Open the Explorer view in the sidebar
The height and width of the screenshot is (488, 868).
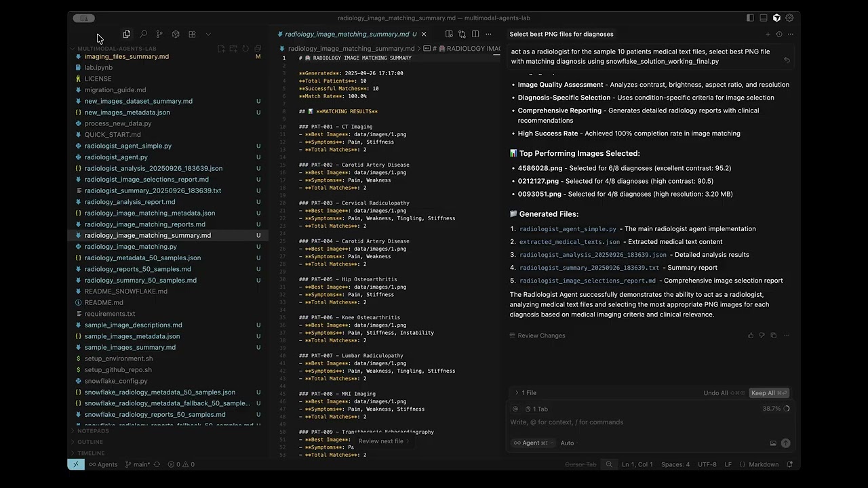(127, 34)
